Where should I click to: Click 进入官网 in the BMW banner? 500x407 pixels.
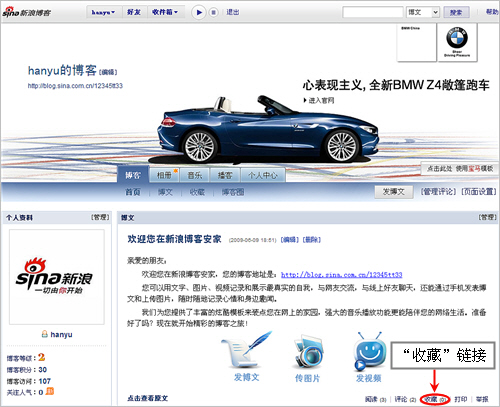point(319,100)
